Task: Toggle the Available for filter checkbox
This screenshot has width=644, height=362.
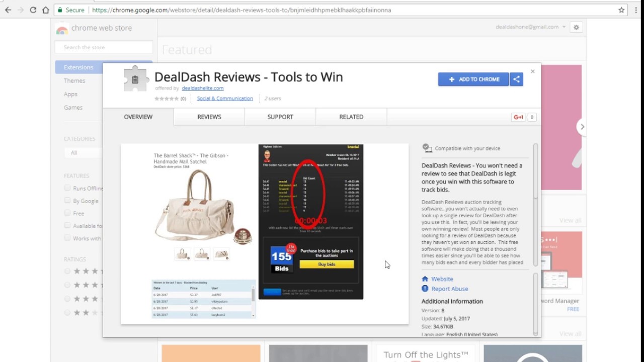Action: [67, 226]
